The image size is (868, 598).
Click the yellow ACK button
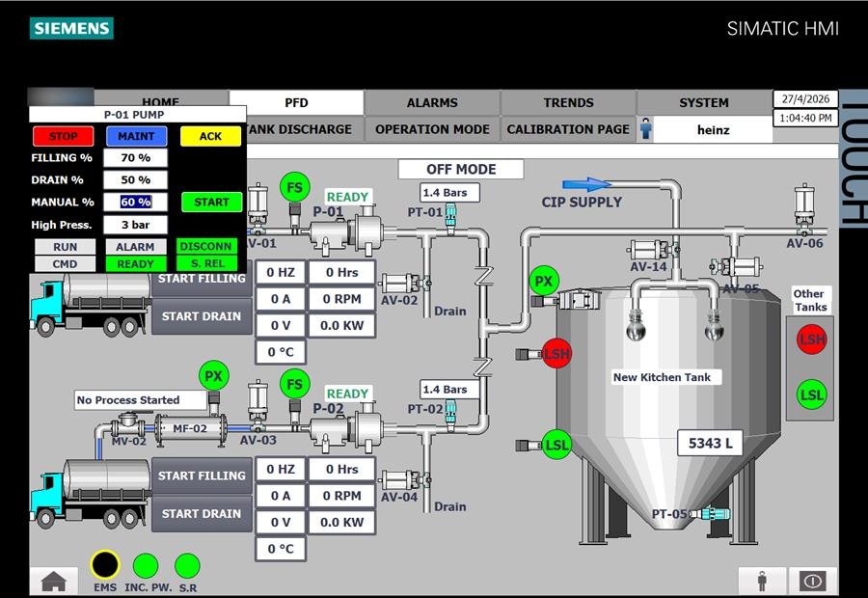(x=210, y=136)
